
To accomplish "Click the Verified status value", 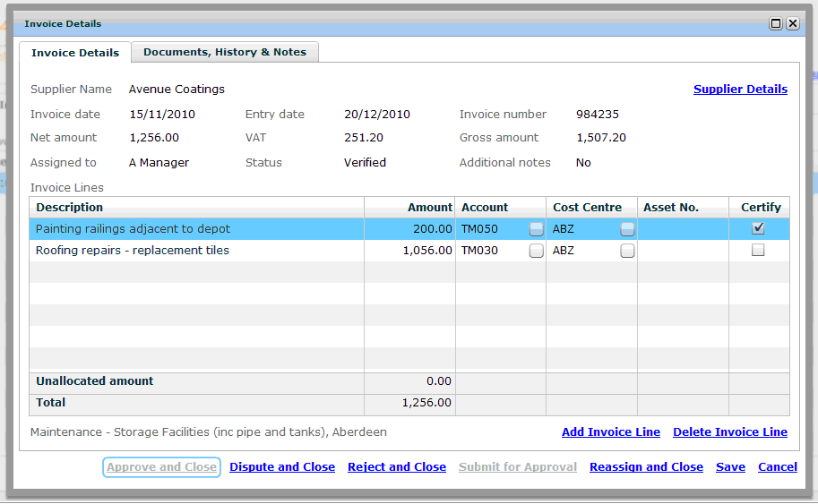I will [x=365, y=163].
